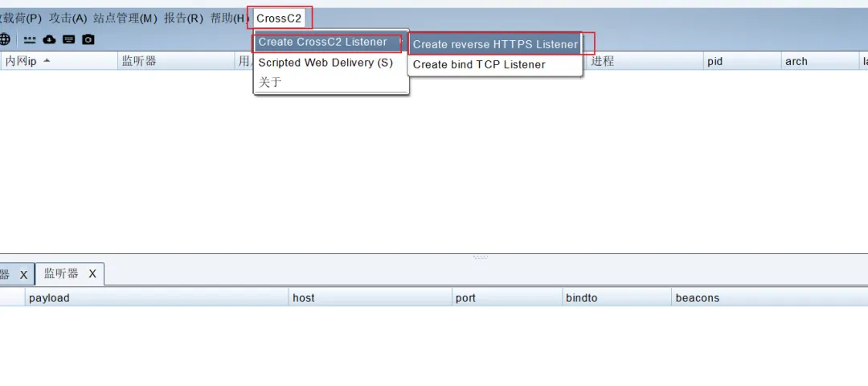Click the credentials (asterisks) toolbar icon
This screenshot has width=868, height=386.
tap(30, 40)
